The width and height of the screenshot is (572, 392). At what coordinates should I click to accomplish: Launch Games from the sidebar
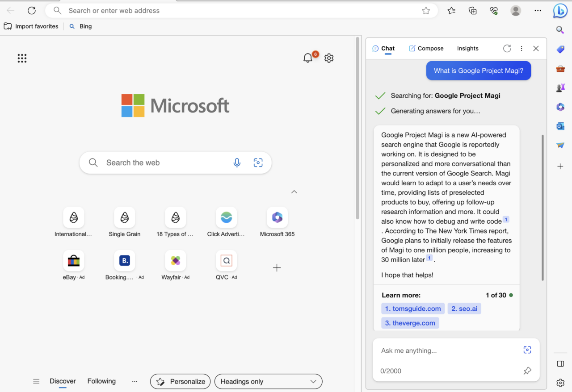pos(560,88)
